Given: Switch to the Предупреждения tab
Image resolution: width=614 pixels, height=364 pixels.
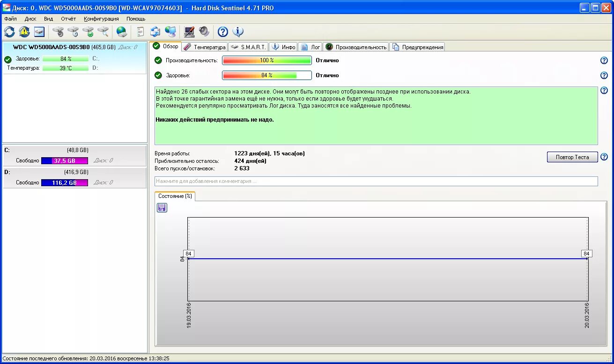Looking at the screenshot, I should click(x=417, y=47).
